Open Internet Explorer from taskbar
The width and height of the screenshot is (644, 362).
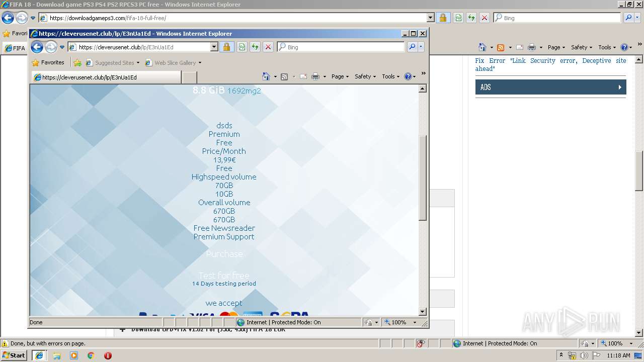tap(40, 355)
